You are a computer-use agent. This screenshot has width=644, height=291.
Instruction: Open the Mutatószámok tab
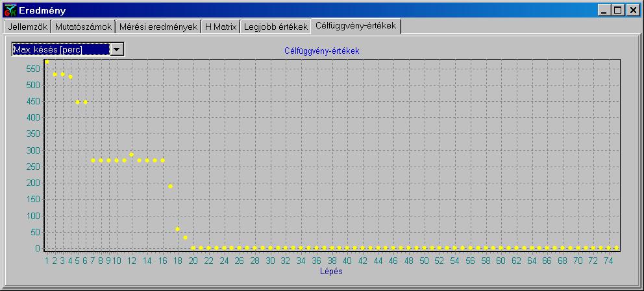(83, 27)
